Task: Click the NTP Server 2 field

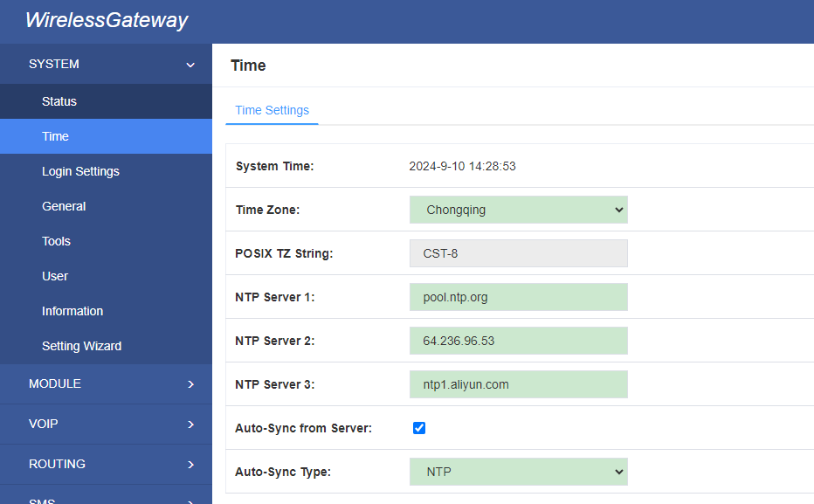Action: [519, 341]
